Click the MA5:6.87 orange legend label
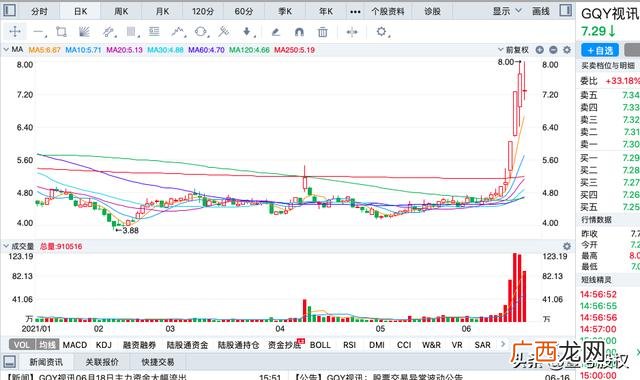640x380 pixels. pos(44,50)
